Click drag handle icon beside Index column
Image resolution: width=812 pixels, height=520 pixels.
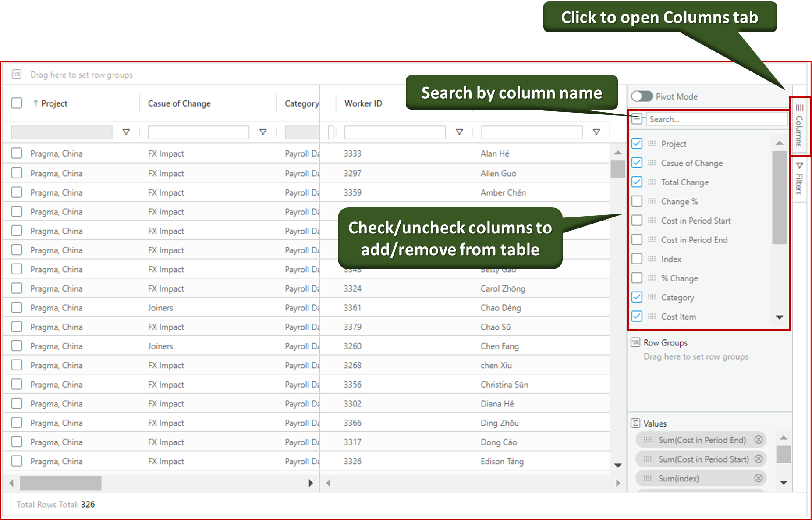click(x=652, y=259)
